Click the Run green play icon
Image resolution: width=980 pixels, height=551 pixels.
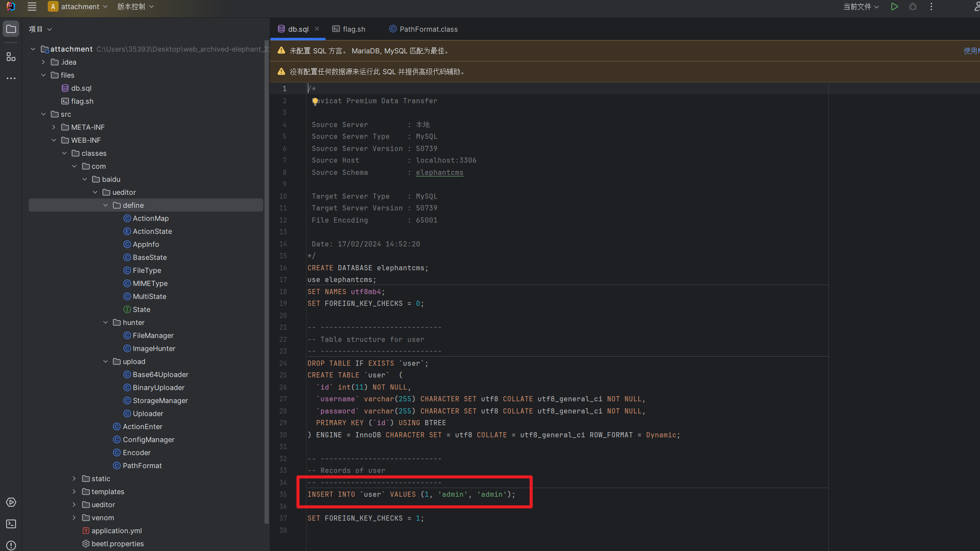point(894,7)
